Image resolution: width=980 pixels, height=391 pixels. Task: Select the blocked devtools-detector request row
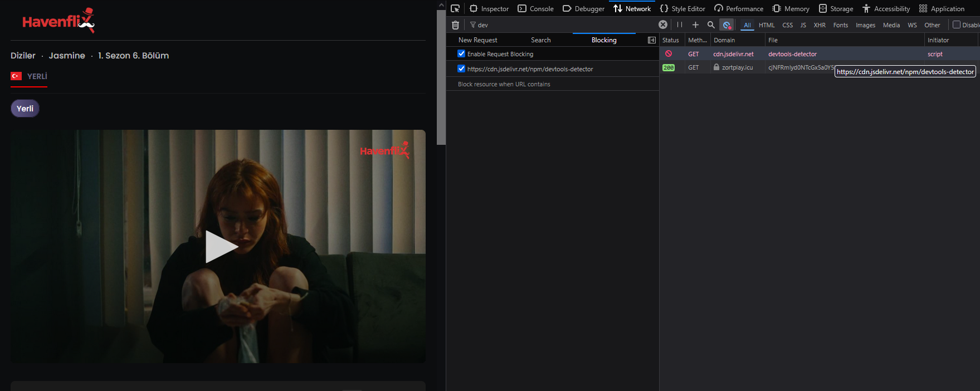(820, 54)
